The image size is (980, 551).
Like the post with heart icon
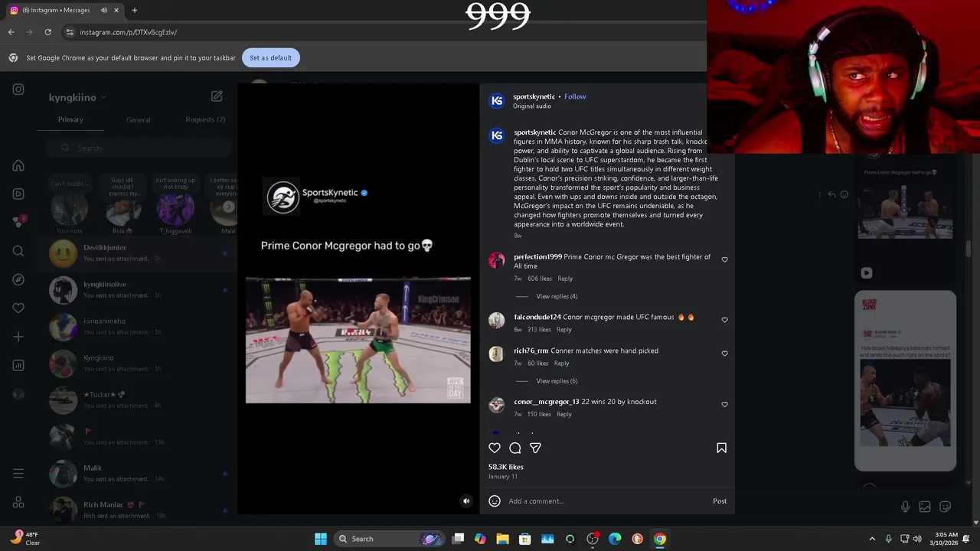coord(495,448)
